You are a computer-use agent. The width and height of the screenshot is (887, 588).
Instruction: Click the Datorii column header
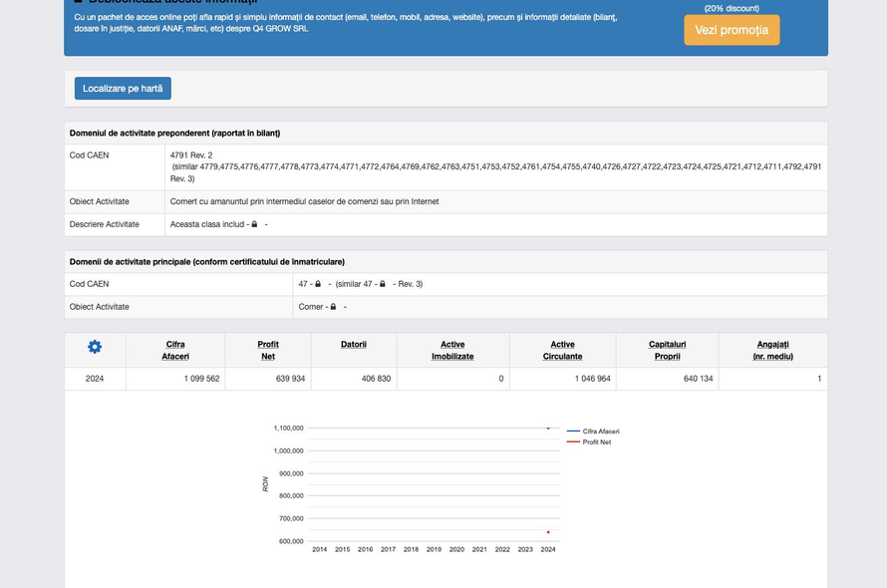pos(354,344)
